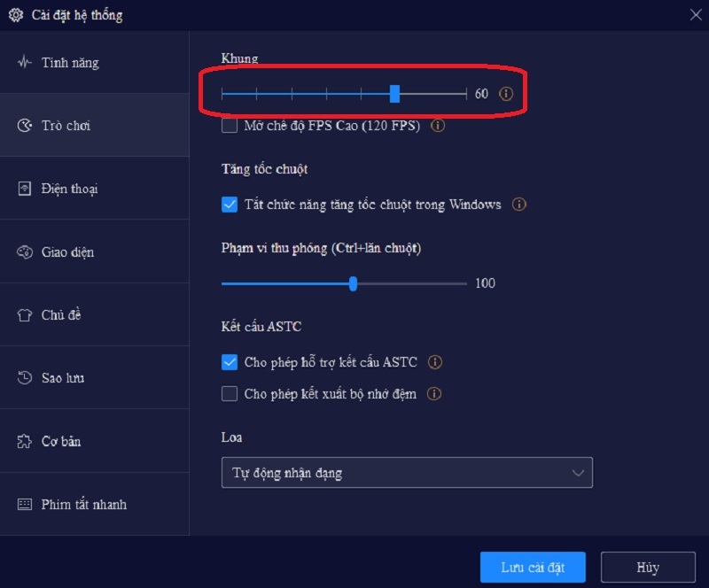The height and width of the screenshot is (588, 709).
Task: Open the Tính năng settings tab
Action: 95,62
